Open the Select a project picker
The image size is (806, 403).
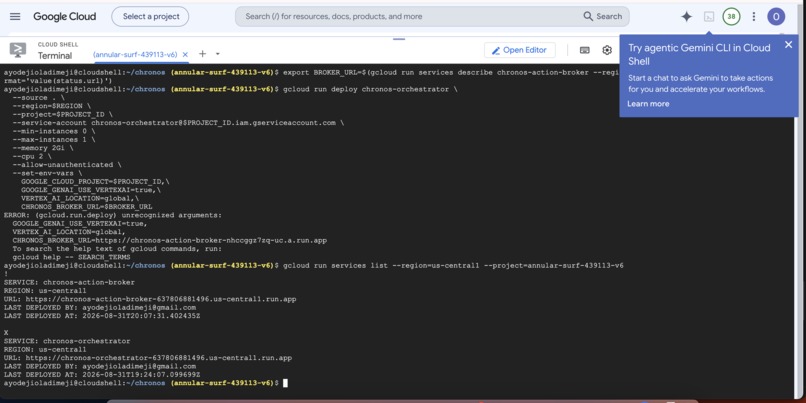150,16
